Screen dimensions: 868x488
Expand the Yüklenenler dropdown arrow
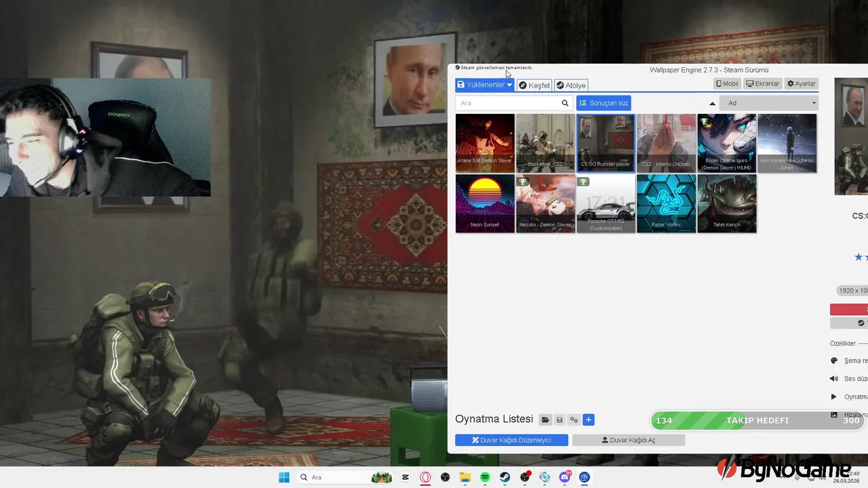pyautogui.click(x=509, y=85)
